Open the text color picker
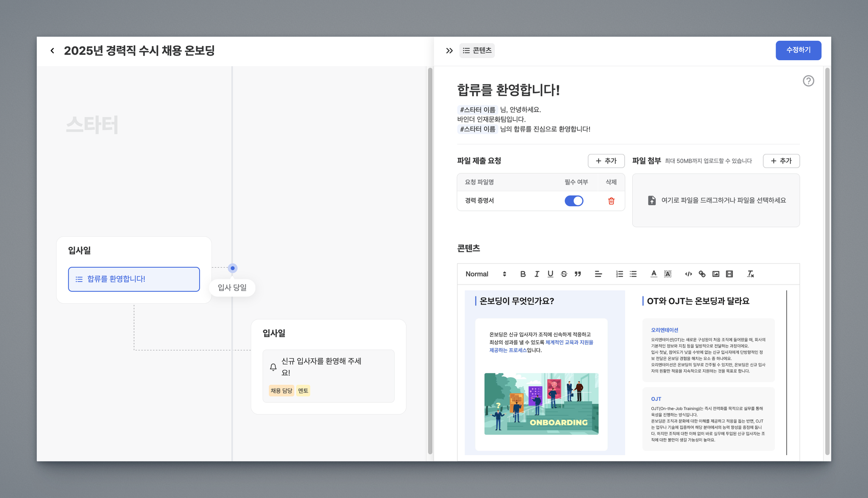The height and width of the screenshot is (498, 868). click(654, 274)
